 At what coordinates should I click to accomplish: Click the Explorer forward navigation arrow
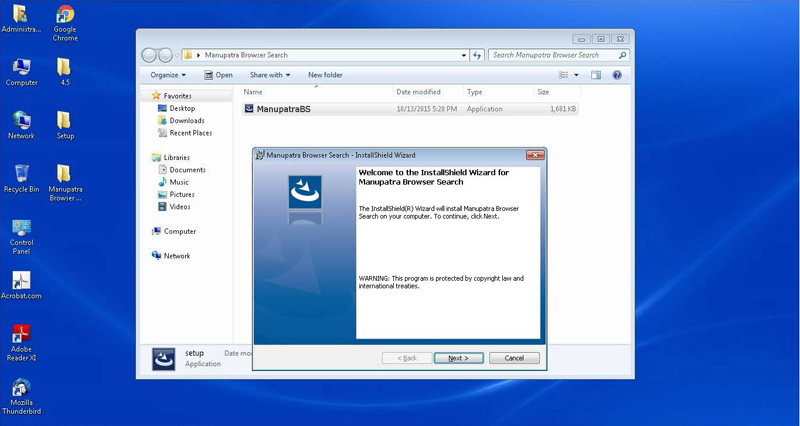click(165, 55)
